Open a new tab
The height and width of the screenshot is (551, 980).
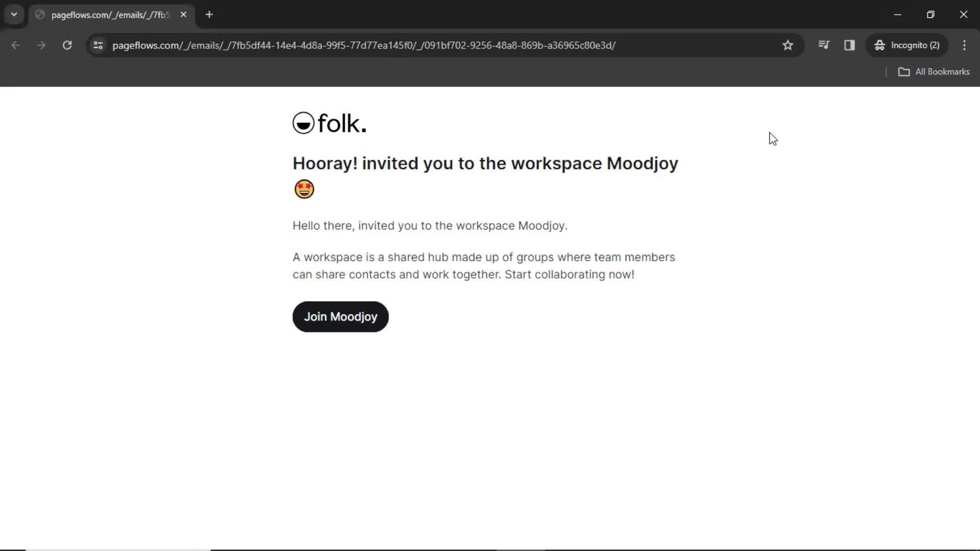[x=209, y=15]
